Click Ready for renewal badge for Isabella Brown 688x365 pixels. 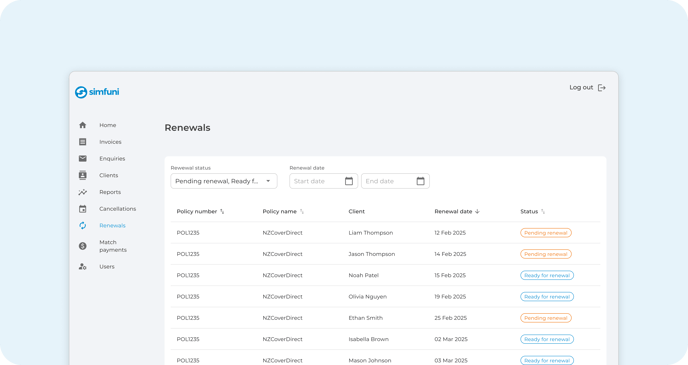(x=547, y=339)
